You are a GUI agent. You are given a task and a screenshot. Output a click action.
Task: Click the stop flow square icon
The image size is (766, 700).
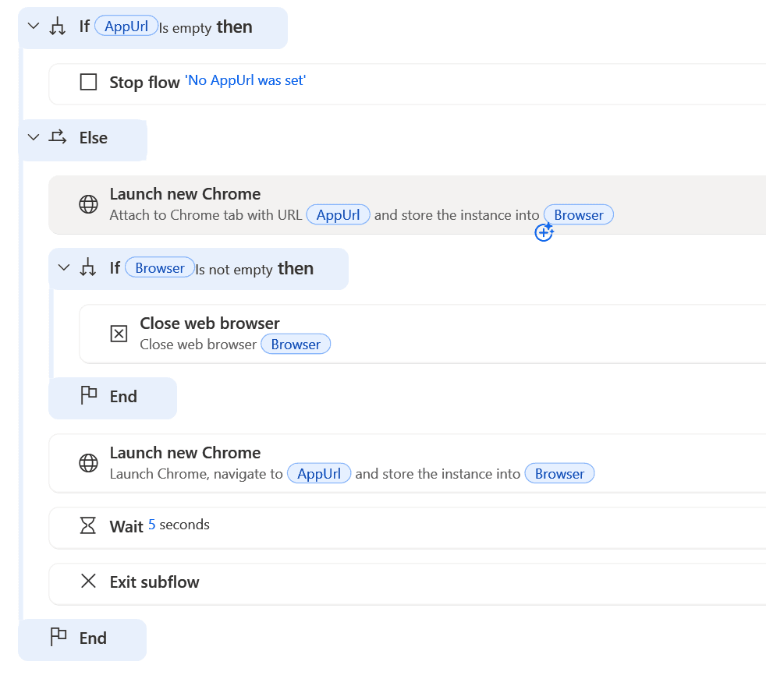point(88,82)
